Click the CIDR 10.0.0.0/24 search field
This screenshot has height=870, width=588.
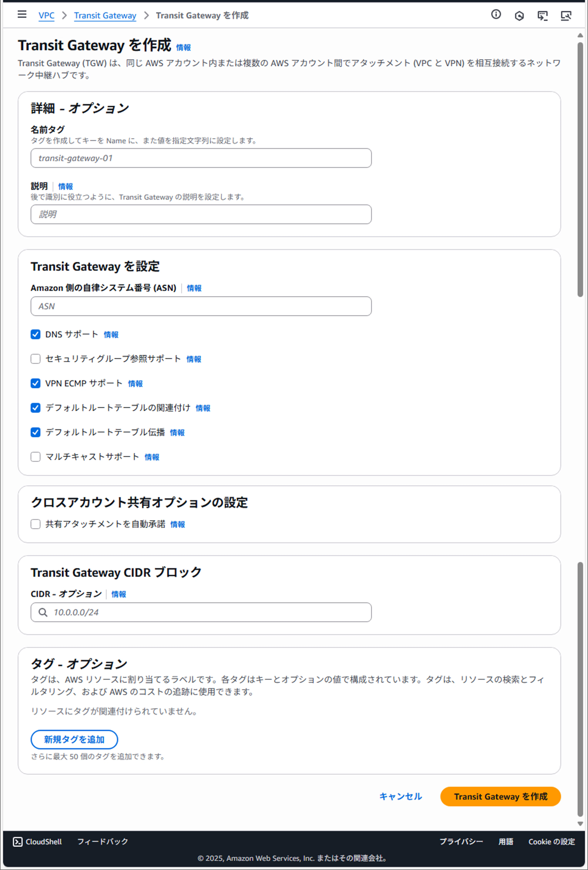click(201, 612)
